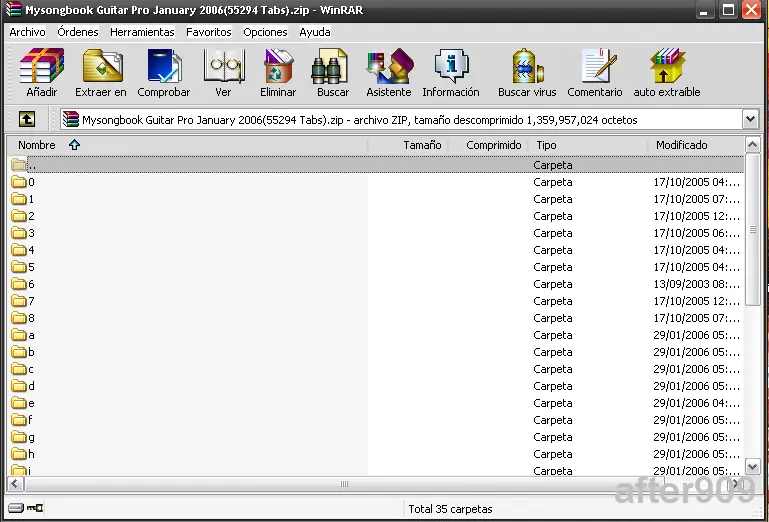Click the vertical scrollbar thumb

pyautogui.click(x=752, y=229)
